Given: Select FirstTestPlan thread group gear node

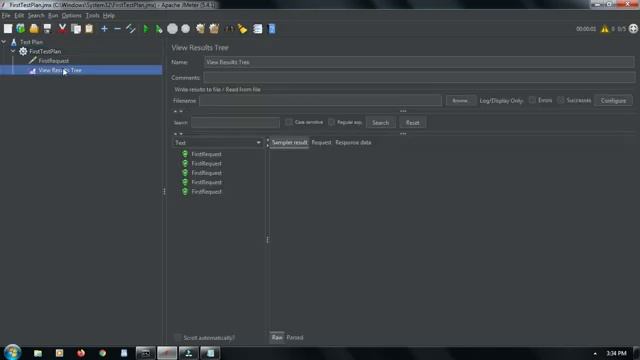Looking at the screenshot, I should [x=45, y=51].
